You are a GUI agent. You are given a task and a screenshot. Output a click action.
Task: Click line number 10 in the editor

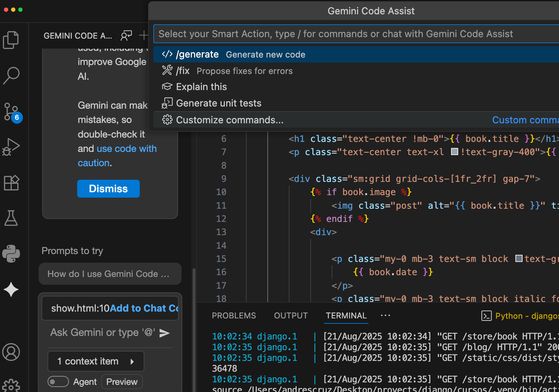[221, 192]
